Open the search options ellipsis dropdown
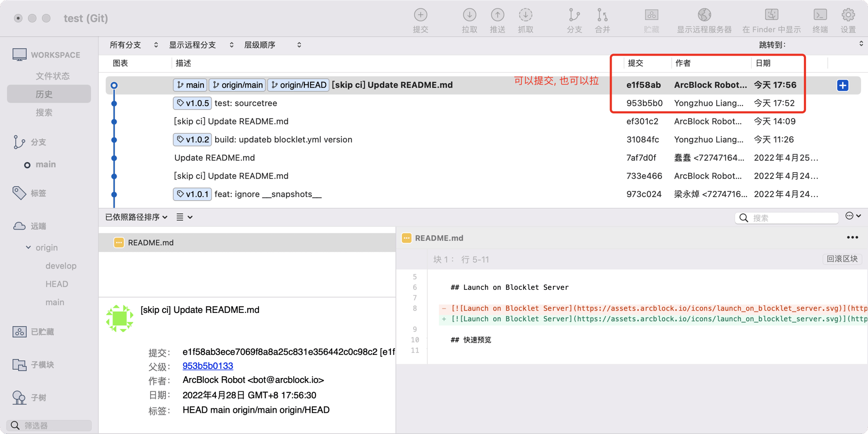This screenshot has height=434, width=868. pyautogui.click(x=853, y=216)
